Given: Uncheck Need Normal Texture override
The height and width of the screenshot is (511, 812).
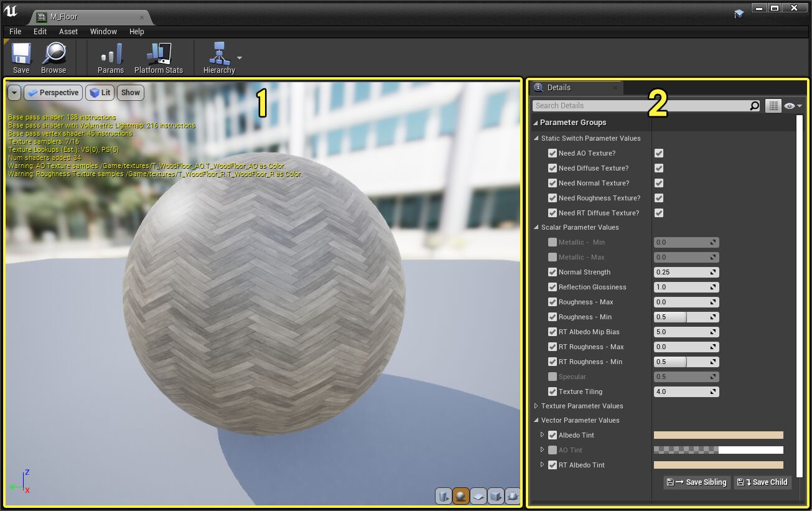Looking at the screenshot, I should point(553,183).
